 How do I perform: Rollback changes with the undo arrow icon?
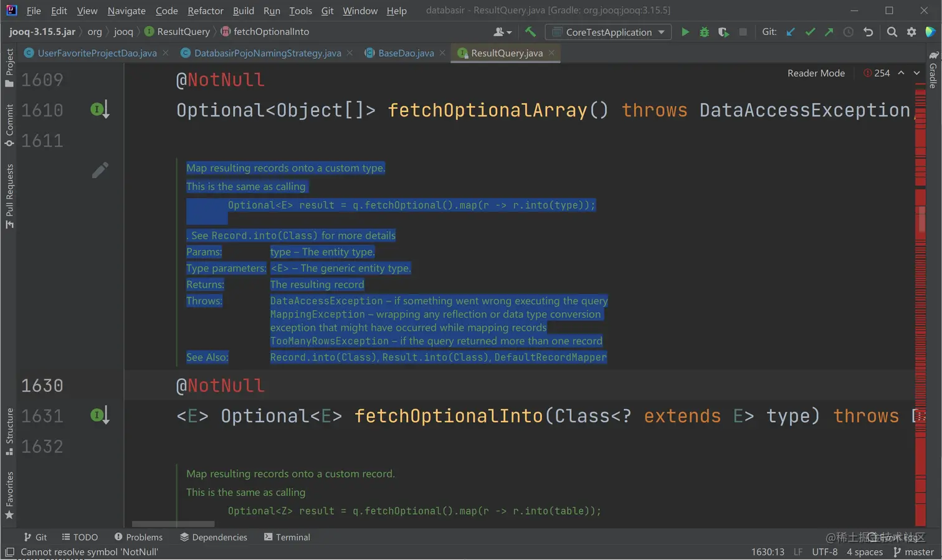click(868, 32)
